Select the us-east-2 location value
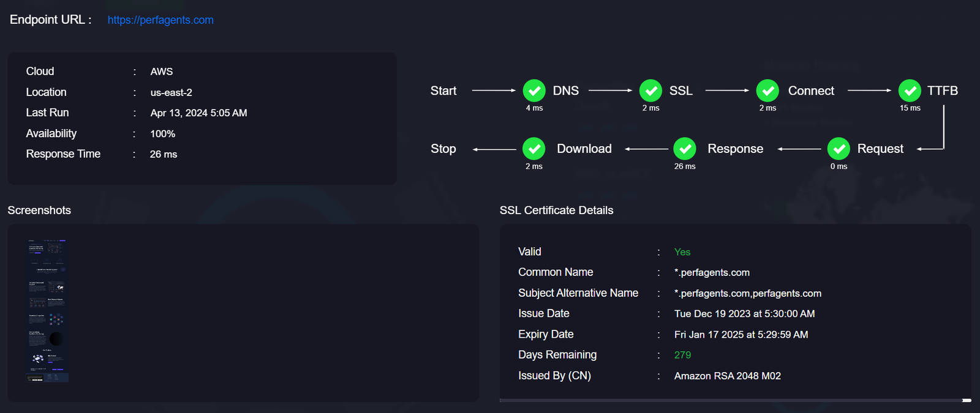980x413 pixels. 171,92
